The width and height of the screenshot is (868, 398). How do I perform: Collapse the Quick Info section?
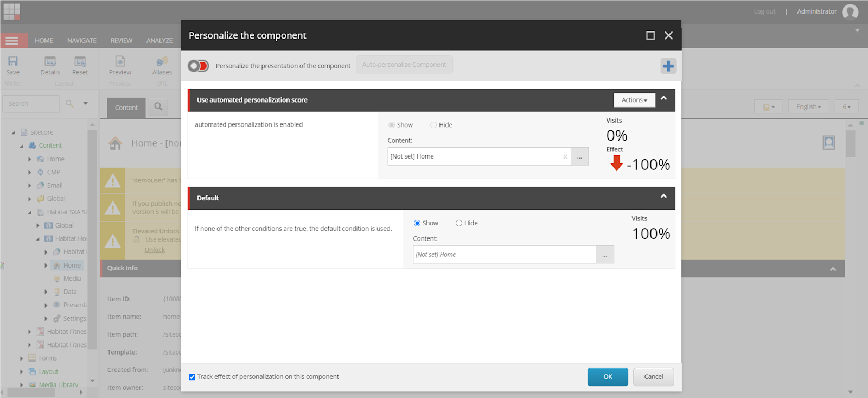click(x=833, y=269)
